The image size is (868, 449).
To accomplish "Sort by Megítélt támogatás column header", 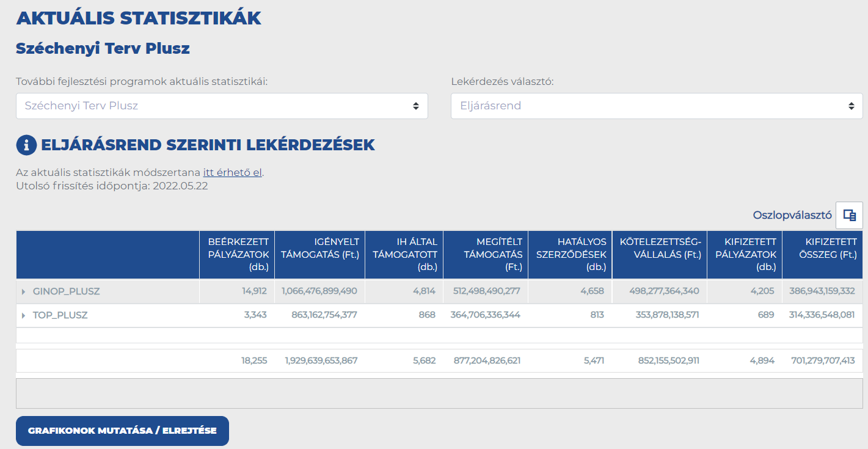I will pyautogui.click(x=486, y=255).
